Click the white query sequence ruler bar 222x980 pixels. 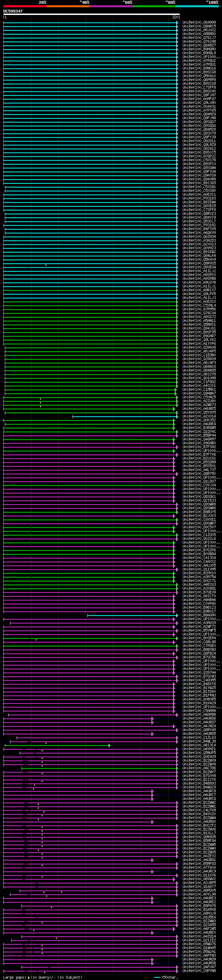pyautogui.click(x=92, y=15)
